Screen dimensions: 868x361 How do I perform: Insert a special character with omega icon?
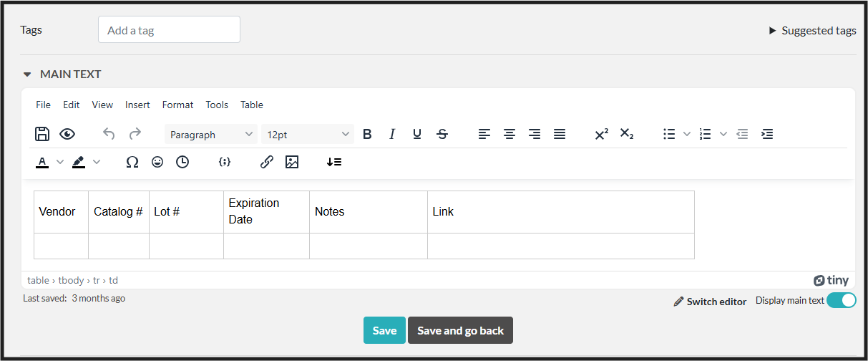(x=132, y=163)
